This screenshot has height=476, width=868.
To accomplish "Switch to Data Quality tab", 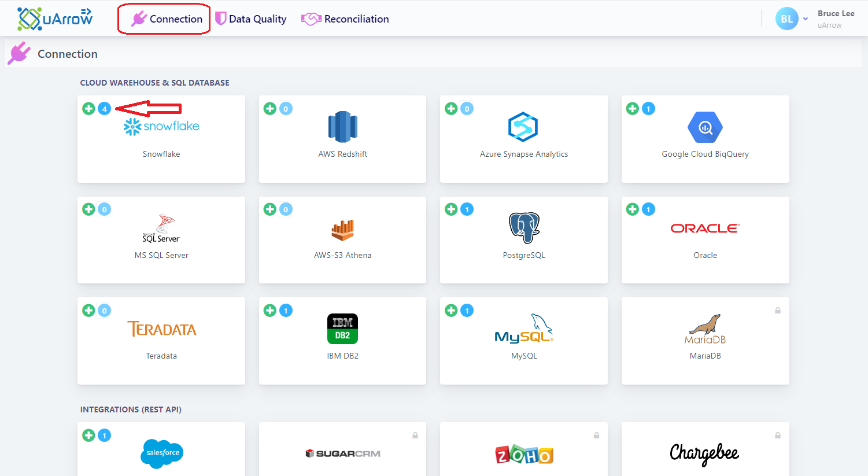I will click(x=251, y=19).
